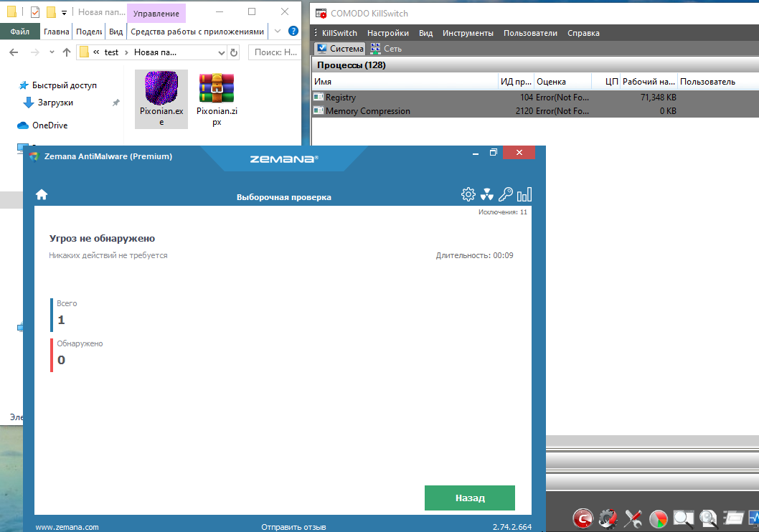
Task: Click the pie chart usage icon in KillSwitch
Action: 659,519
